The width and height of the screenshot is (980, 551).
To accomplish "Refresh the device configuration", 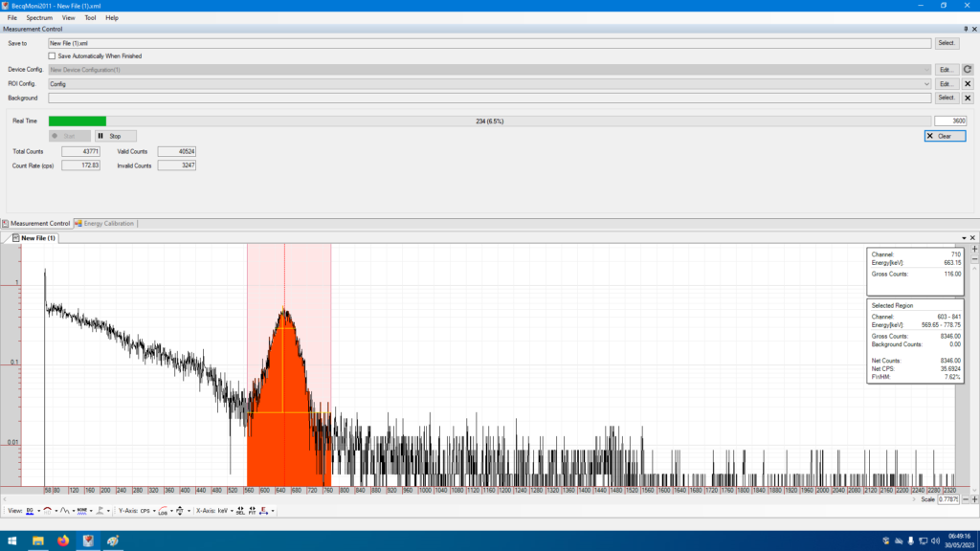I will coord(968,69).
